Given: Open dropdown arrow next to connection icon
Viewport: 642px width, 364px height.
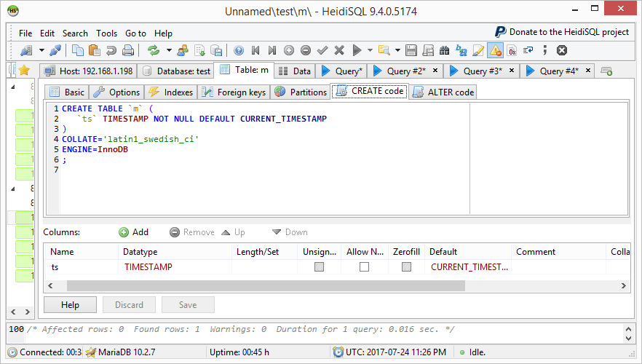Looking at the screenshot, I should pos(41,50).
